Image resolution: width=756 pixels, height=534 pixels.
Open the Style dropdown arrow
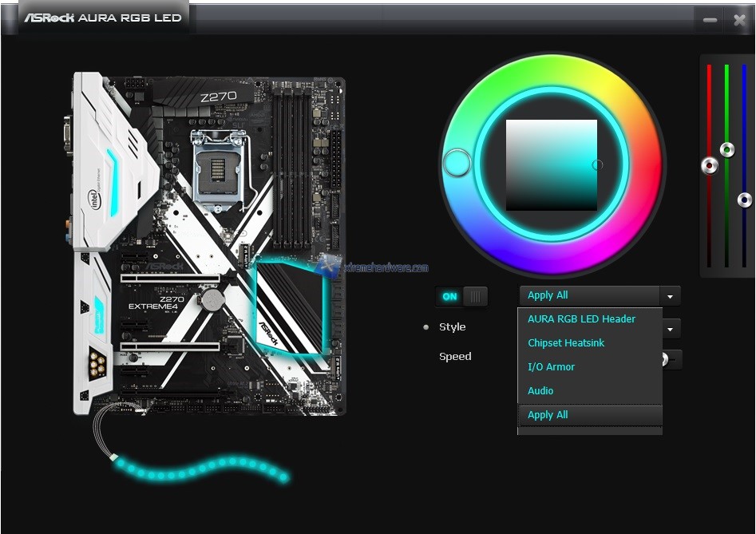pos(671,328)
